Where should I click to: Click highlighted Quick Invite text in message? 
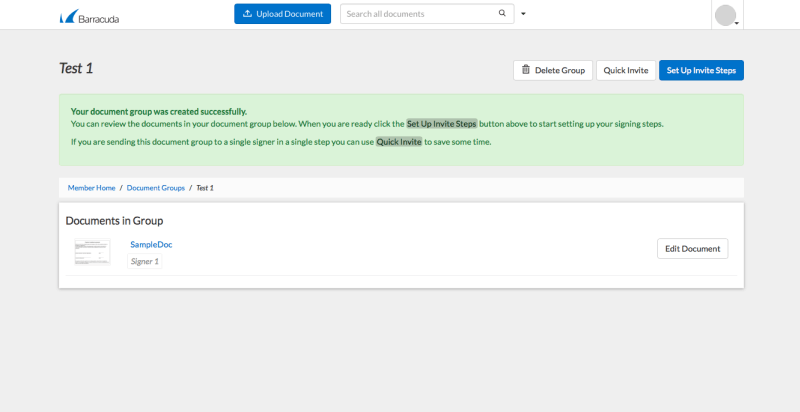coord(399,142)
